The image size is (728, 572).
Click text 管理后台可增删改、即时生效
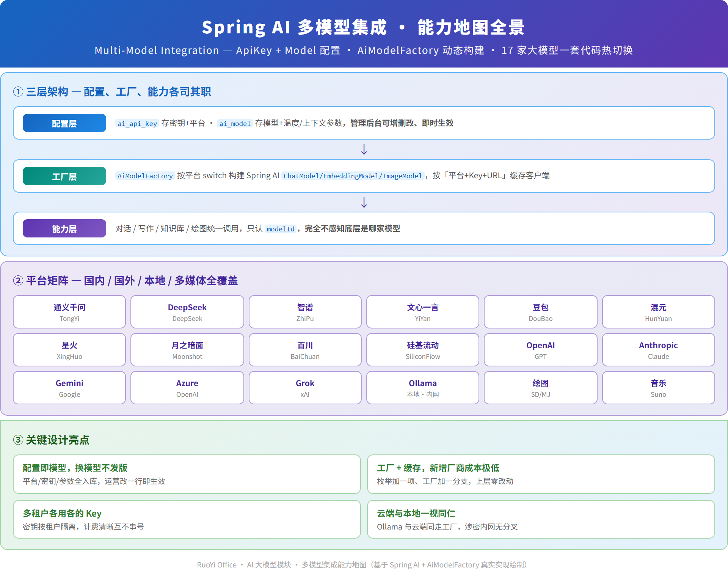click(402, 123)
